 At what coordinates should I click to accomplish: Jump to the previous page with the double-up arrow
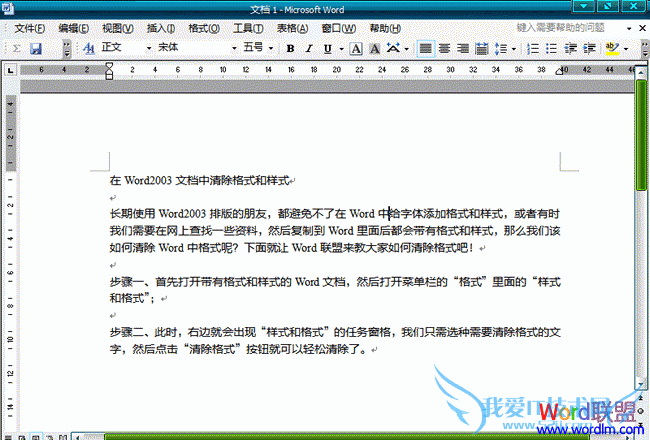pos(641,397)
